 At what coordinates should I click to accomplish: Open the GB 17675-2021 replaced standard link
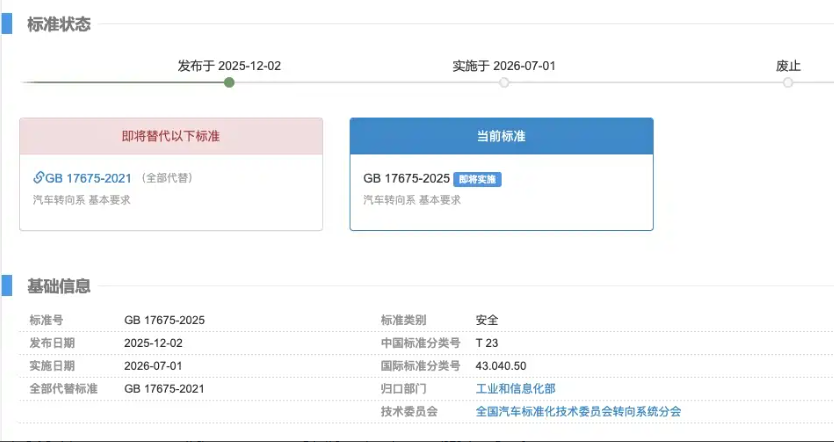pyautogui.click(x=88, y=178)
